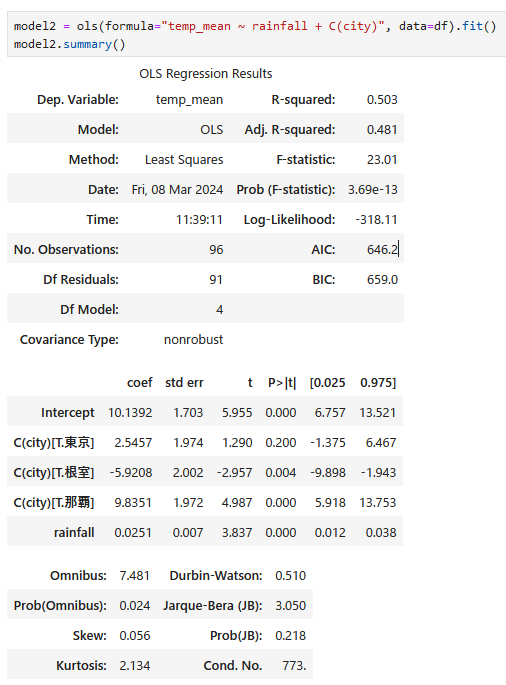Screen dimensions: 506x685
Task: Click the Date value Fri, 08 Mar 2024
Action: pos(177,190)
